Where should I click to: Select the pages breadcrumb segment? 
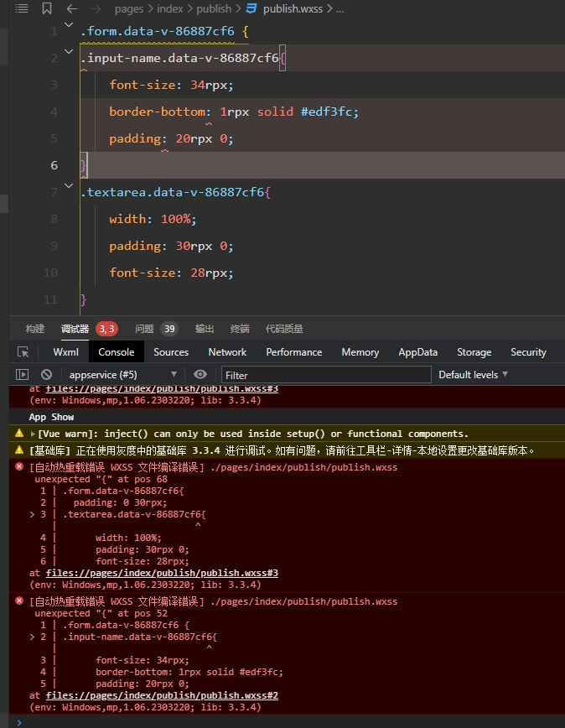129,9
